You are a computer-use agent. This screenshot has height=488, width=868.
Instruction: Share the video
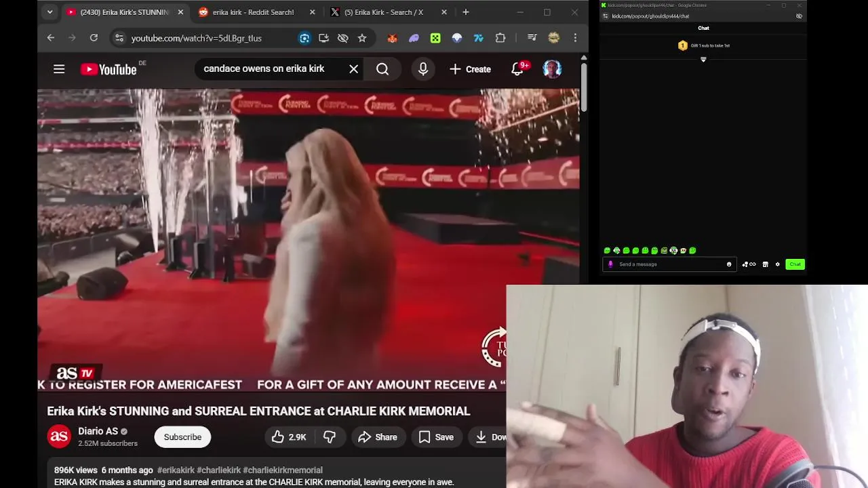coord(377,437)
